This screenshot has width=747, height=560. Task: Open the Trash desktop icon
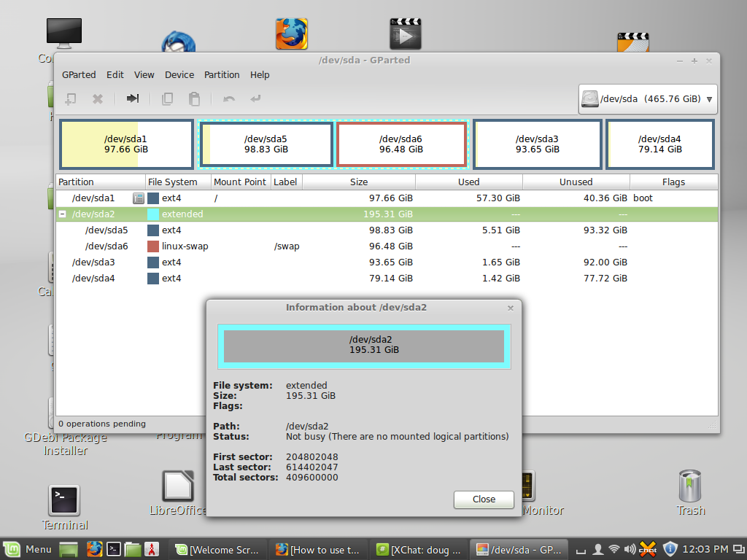pyautogui.click(x=690, y=486)
